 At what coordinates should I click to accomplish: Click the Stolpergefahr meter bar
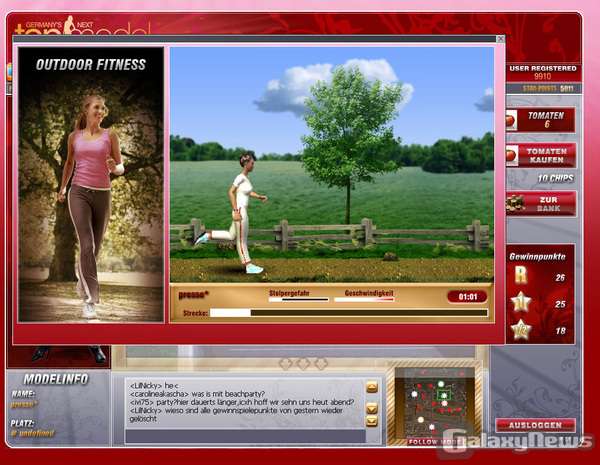pyautogui.click(x=298, y=300)
